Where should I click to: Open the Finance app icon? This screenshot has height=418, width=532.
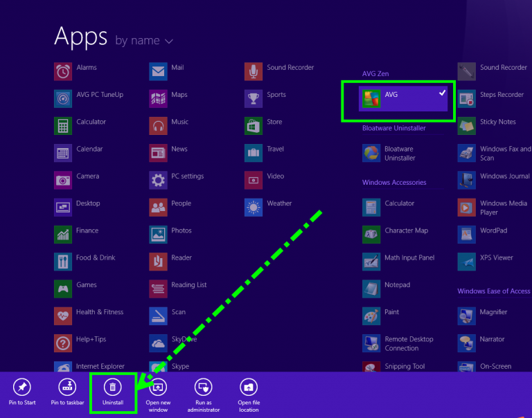63,234
